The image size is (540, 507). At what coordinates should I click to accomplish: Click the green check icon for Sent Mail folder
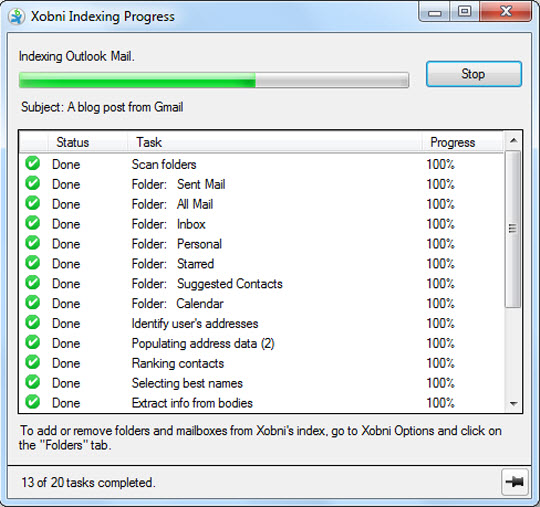tap(32, 183)
